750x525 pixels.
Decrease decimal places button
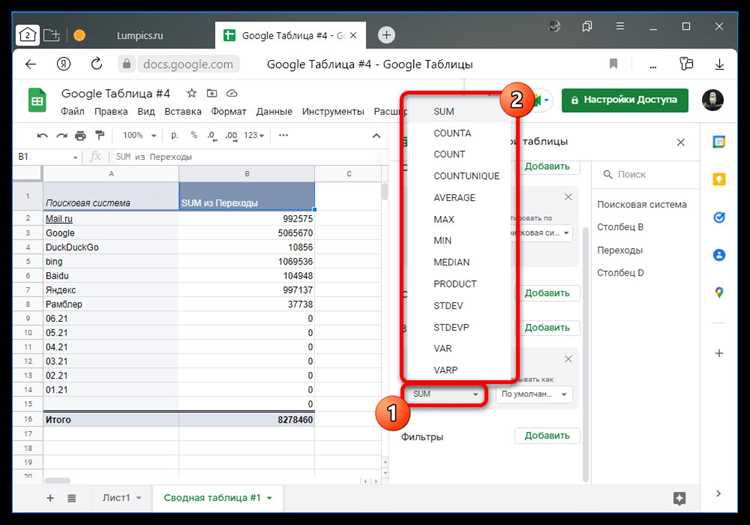click(x=212, y=136)
